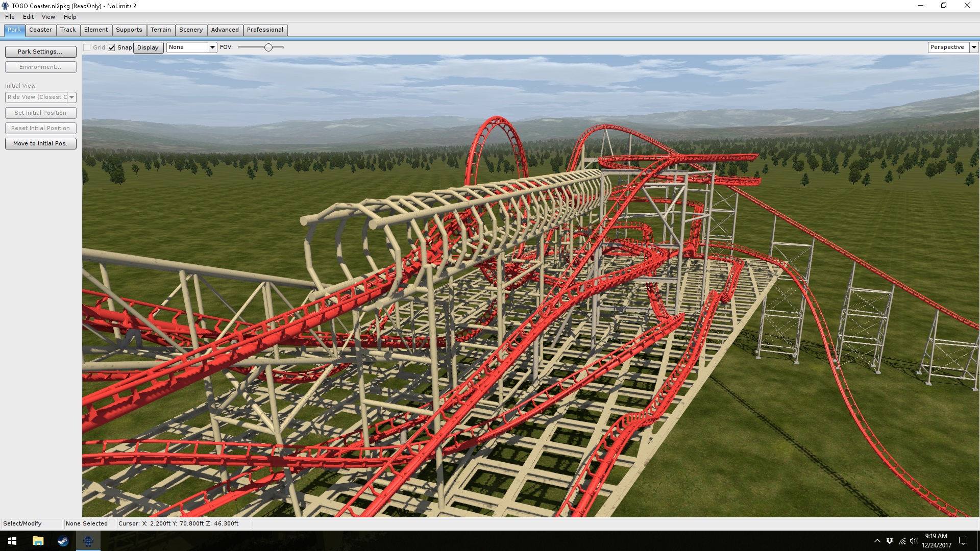Click the Display button in the toolbar

[148, 47]
